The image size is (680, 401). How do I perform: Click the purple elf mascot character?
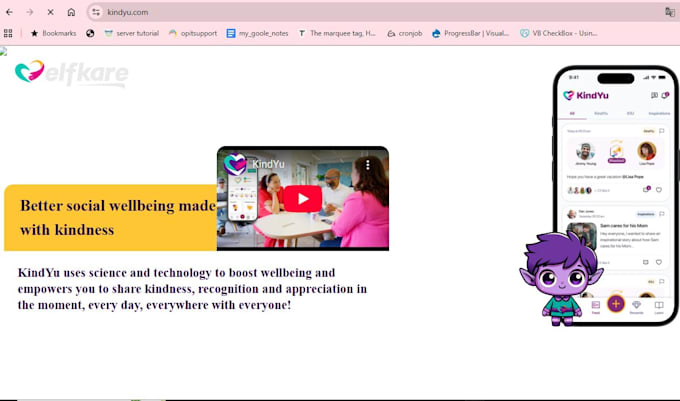561,279
